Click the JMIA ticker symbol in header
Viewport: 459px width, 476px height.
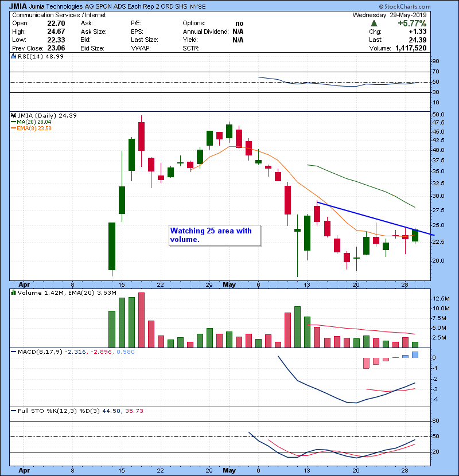tap(18, 6)
